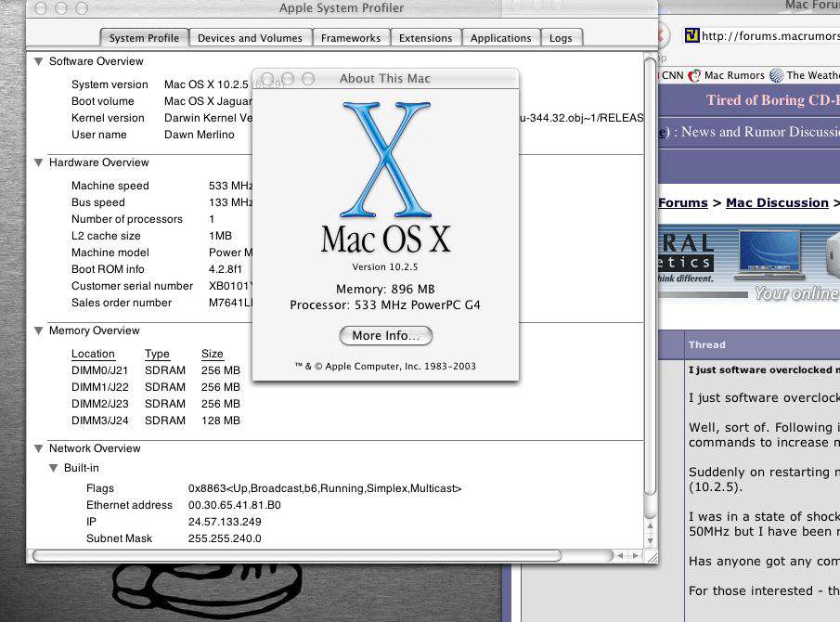This screenshot has width=840, height=622.
Task: Select the DIMM2/J23 memory row
Action: (156, 404)
